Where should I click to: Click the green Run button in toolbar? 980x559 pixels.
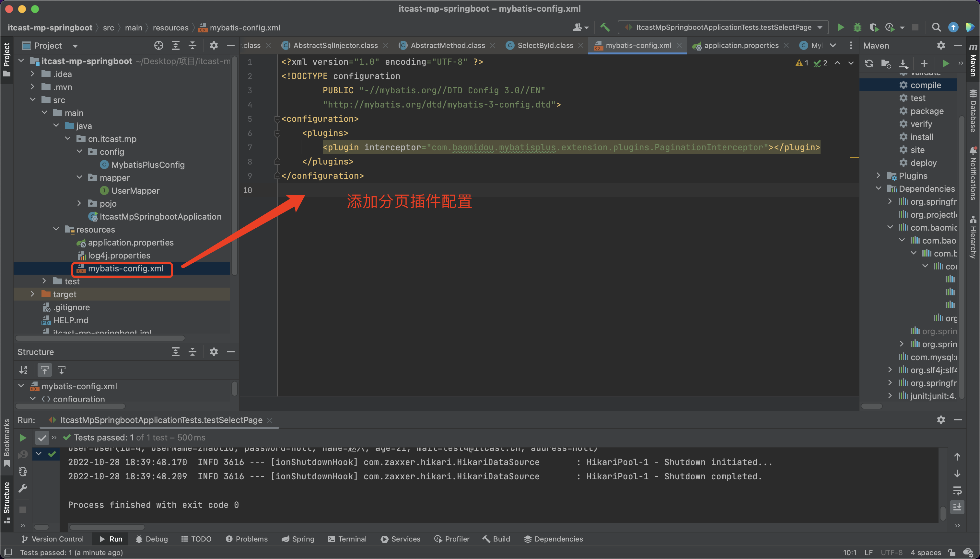tap(841, 27)
